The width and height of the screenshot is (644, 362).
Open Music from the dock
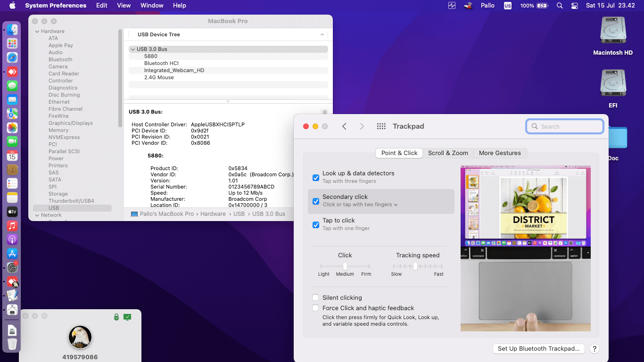pyautogui.click(x=12, y=226)
